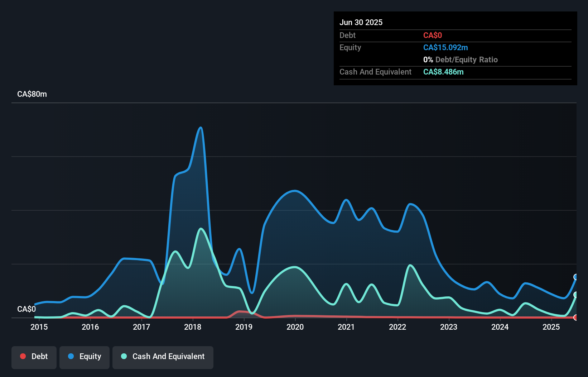Toggle the Equity series legend button

(x=85, y=357)
